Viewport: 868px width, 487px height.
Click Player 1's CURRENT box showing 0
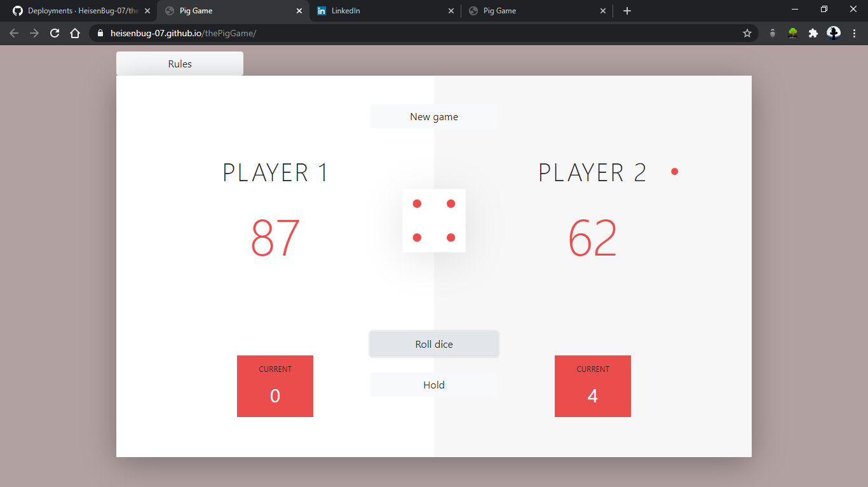[275, 386]
